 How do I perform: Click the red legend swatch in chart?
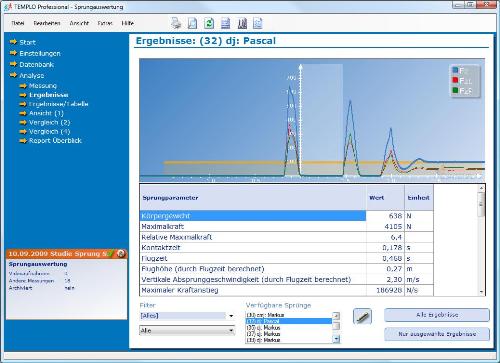point(455,80)
